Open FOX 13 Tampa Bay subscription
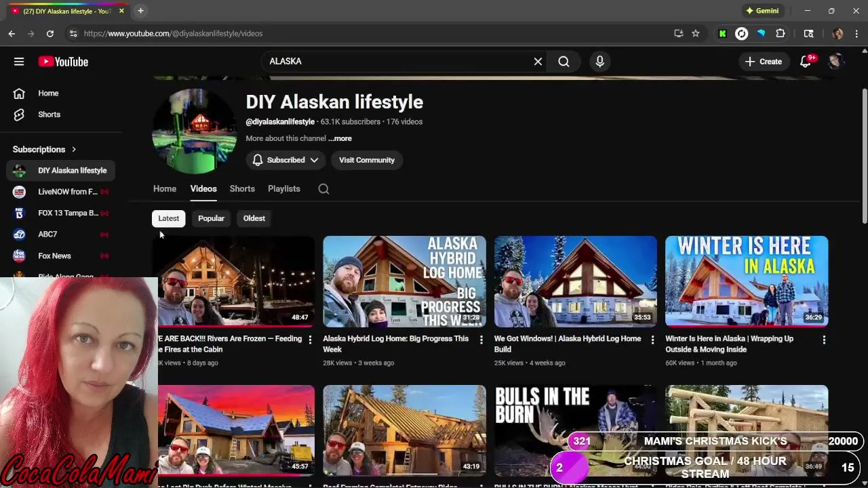Screen dimensions: 868x488 61,213
